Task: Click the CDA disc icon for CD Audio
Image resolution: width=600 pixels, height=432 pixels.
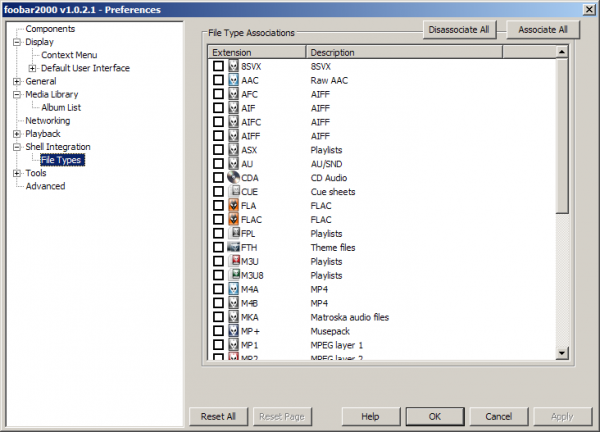Action: coord(233,178)
